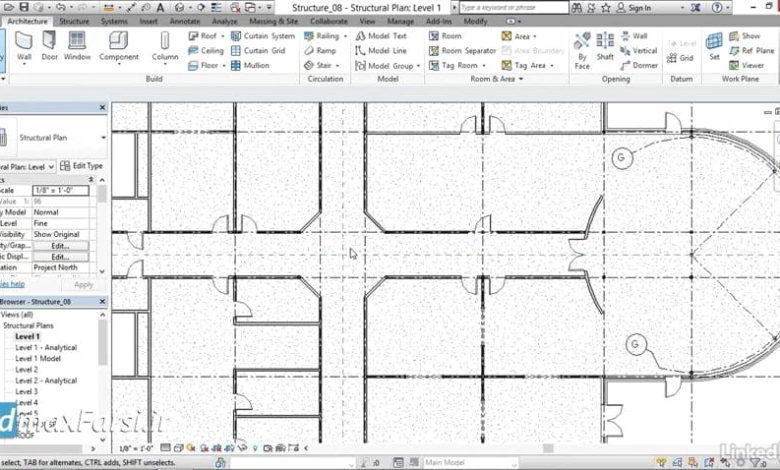Click the Vertical opening tool
The width and height of the screenshot is (780, 470).
click(639, 51)
